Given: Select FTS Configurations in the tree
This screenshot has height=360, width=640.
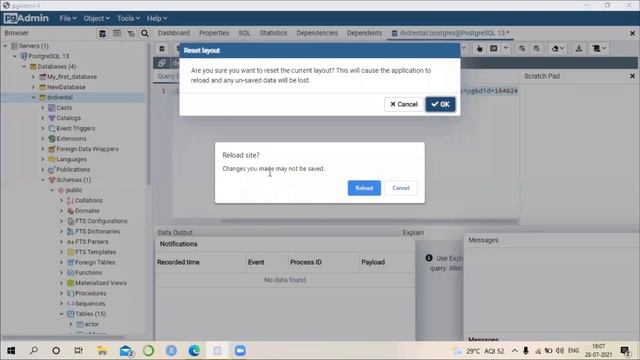Looking at the screenshot, I should (101, 221).
